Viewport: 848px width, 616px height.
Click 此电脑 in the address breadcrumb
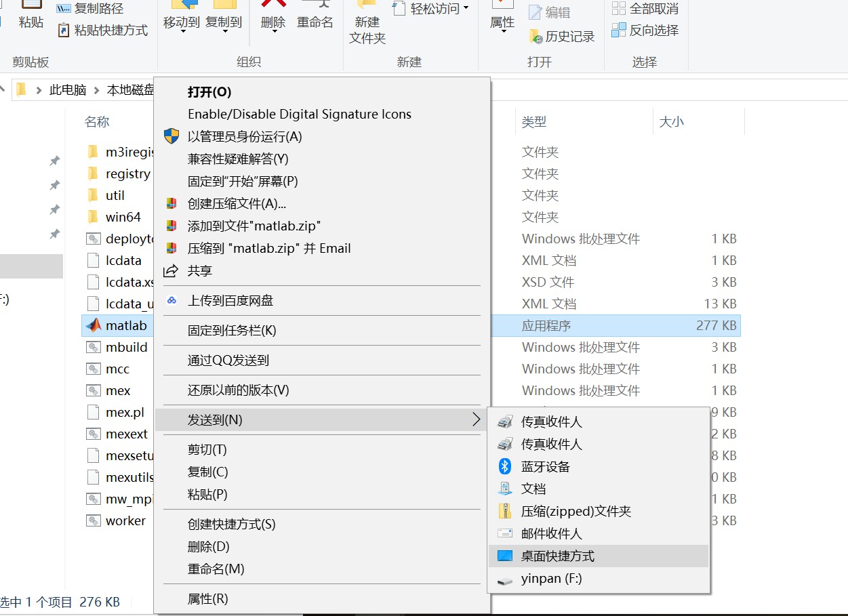pyautogui.click(x=68, y=89)
